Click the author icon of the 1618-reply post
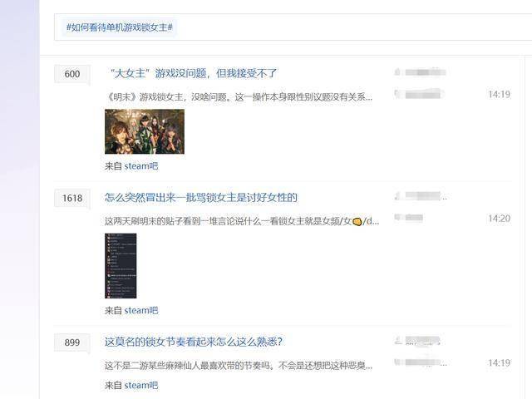Image resolution: width=532 pixels, height=399 pixels. 397,196
